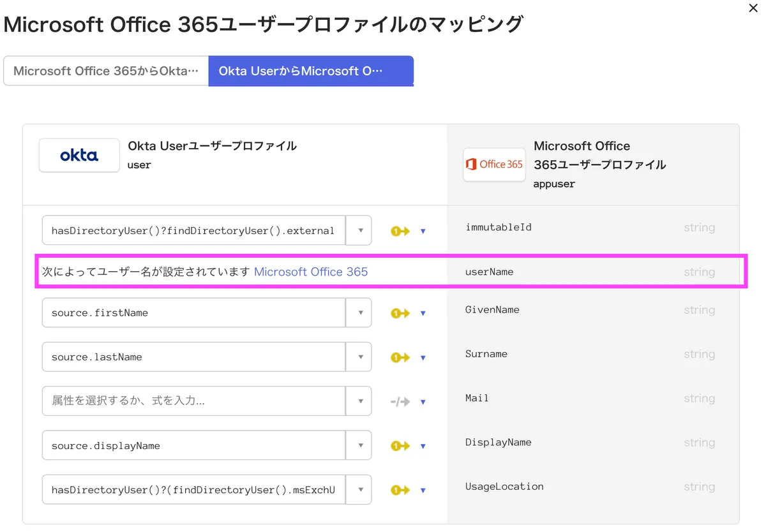Click the Office 365 logo in header

pyautogui.click(x=494, y=165)
